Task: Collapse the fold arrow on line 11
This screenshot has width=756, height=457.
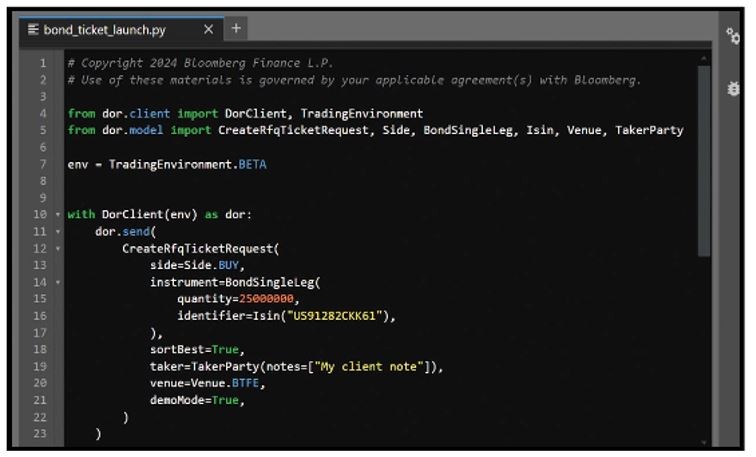Action: pyautogui.click(x=58, y=232)
